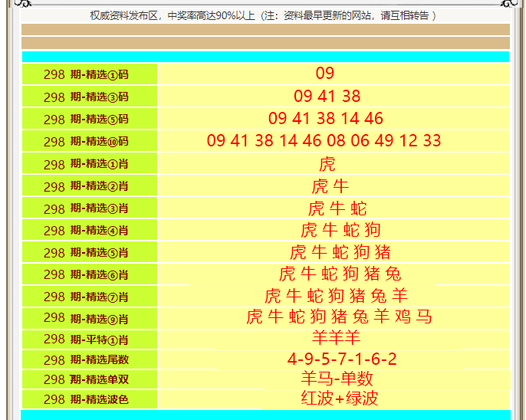Image resolution: width=526 pixels, height=420 pixels.
Task: Click the nine-zodiac row ending 鸡 马
Action: click(339, 317)
